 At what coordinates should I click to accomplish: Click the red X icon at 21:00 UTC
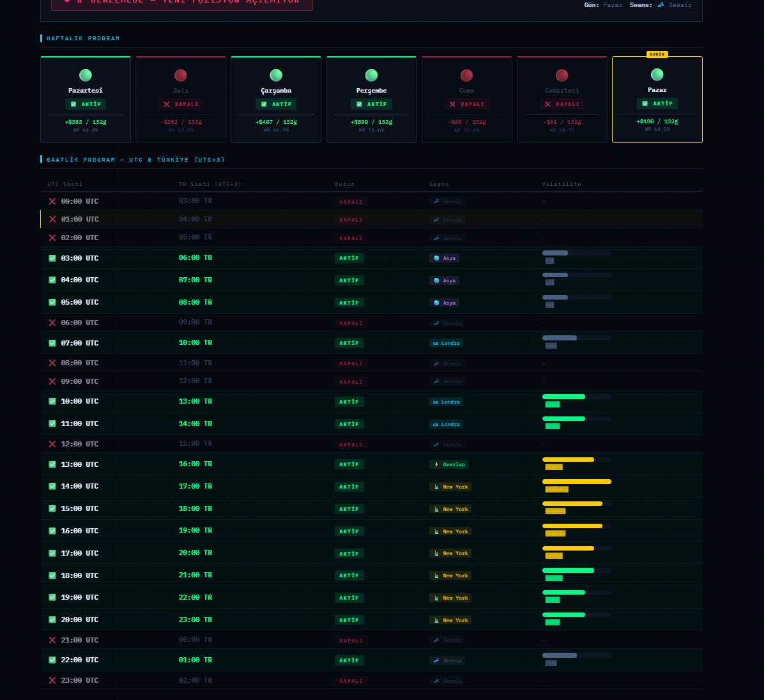(52, 640)
